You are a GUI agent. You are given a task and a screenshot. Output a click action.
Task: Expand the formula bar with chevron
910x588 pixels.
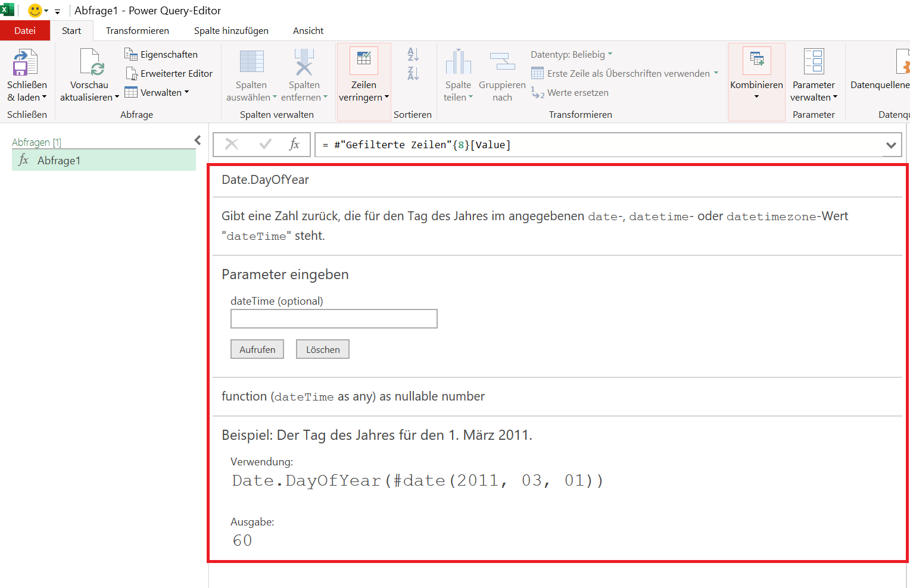[x=891, y=145]
